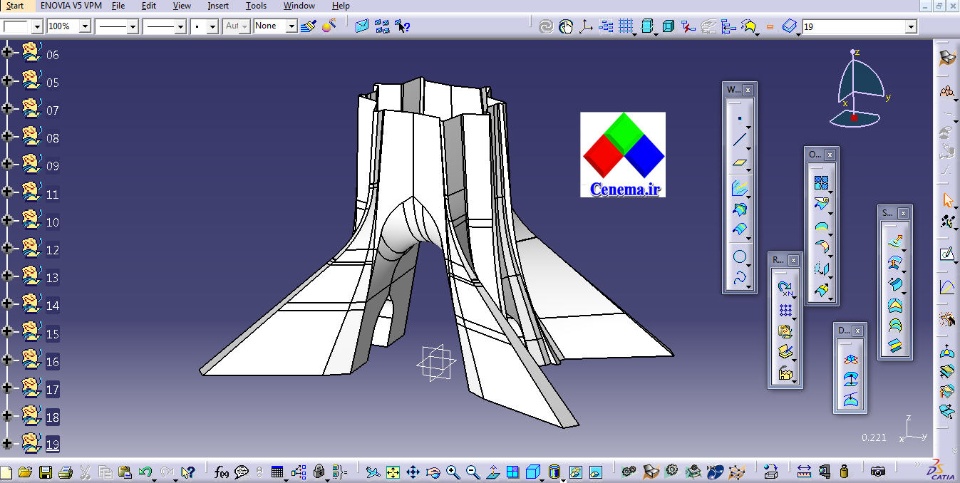Screen dimensions: 960x483
Task: Click the Open folder icon
Action: click(x=24, y=472)
